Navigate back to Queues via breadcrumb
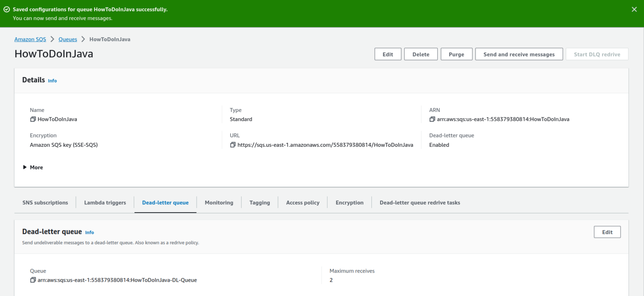644x296 pixels. [x=68, y=39]
